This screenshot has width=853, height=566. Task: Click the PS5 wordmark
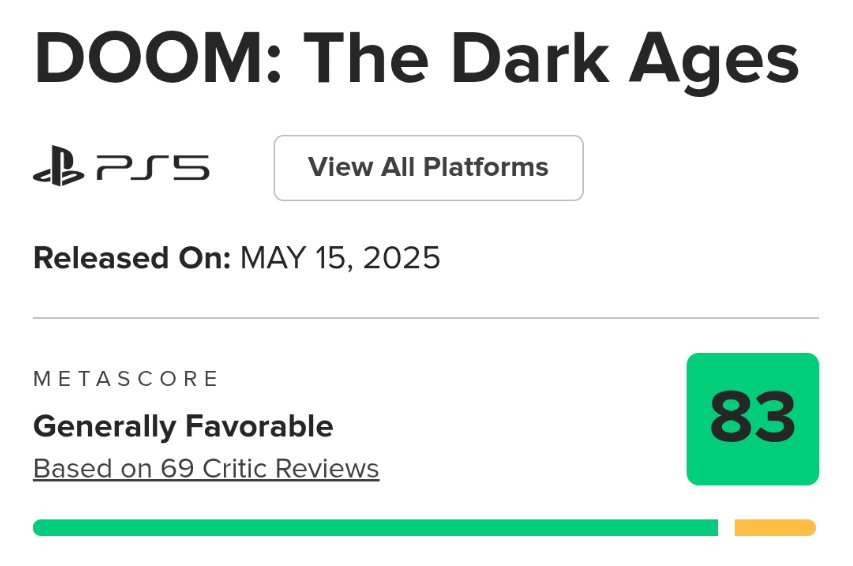pos(153,168)
